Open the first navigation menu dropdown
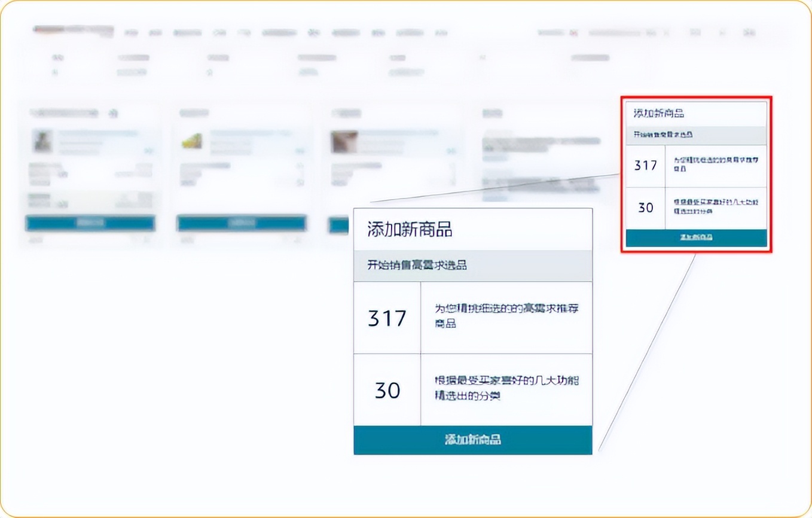Image resolution: width=812 pixels, height=518 pixels. pyautogui.click(x=133, y=33)
